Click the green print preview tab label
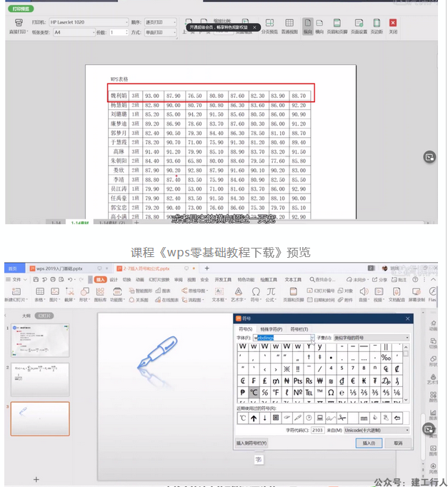 pyautogui.click(x=21, y=9)
